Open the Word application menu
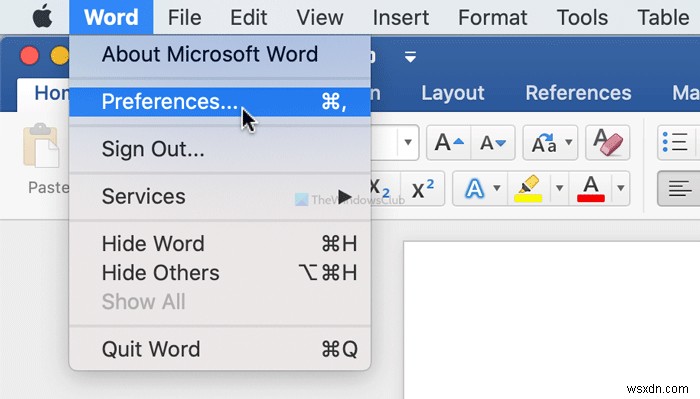The image size is (700, 399). tap(111, 17)
